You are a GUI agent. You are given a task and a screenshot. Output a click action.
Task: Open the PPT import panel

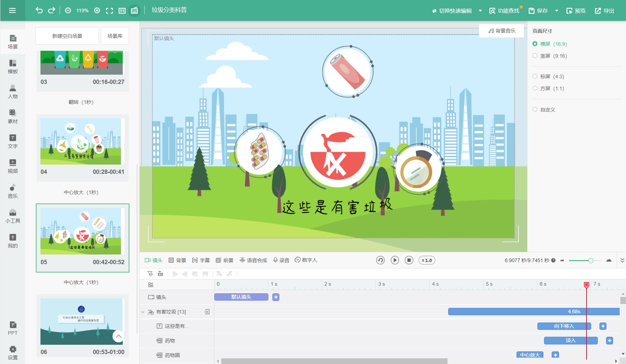[13, 328]
